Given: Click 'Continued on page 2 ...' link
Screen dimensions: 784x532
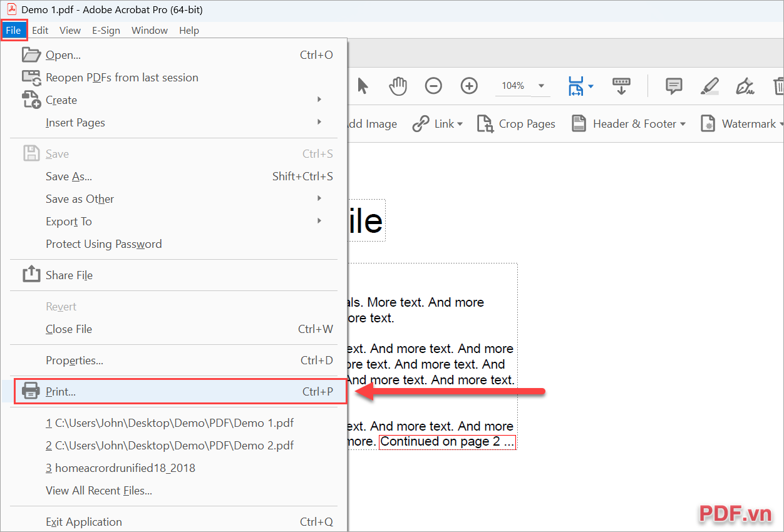Looking at the screenshot, I should coord(447,442).
